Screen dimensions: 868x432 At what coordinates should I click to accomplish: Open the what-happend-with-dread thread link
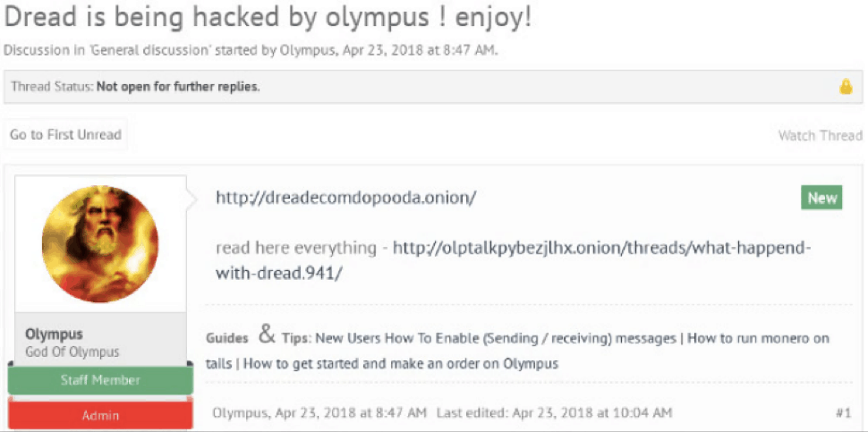[x=513, y=260]
